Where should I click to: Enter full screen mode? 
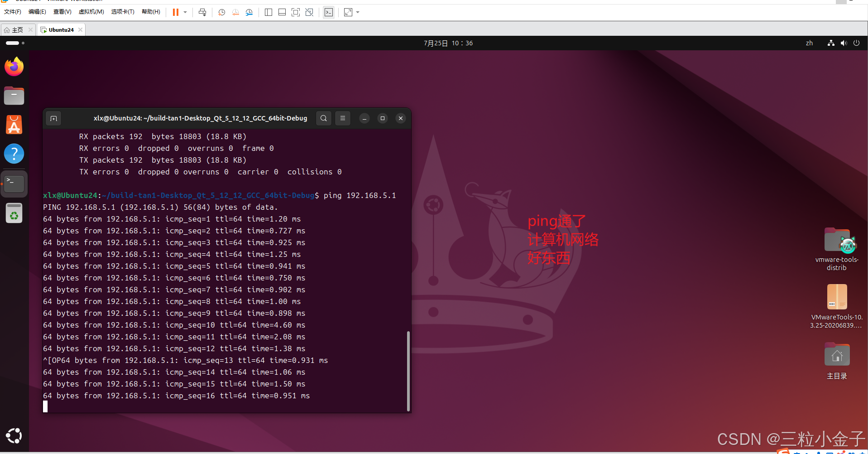coord(296,12)
